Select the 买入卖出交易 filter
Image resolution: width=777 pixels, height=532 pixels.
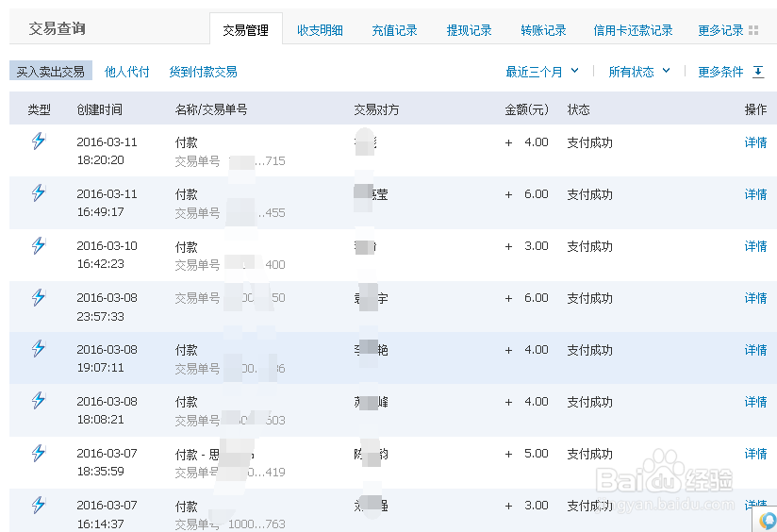pos(51,72)
